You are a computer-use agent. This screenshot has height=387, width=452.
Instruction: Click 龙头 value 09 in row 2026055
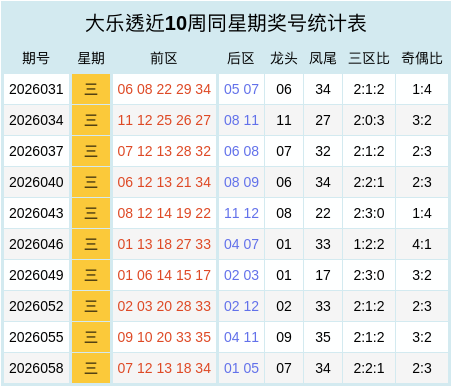(284, 337)
